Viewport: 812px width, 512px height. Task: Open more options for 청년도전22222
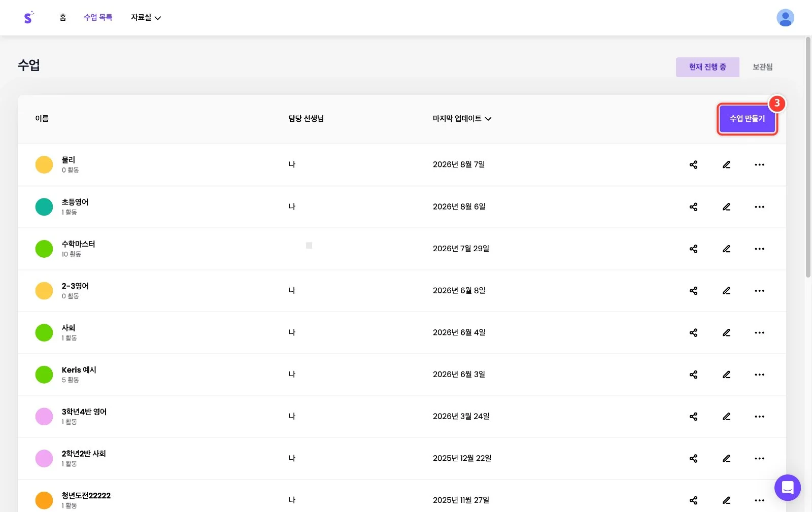pos(759,500)
